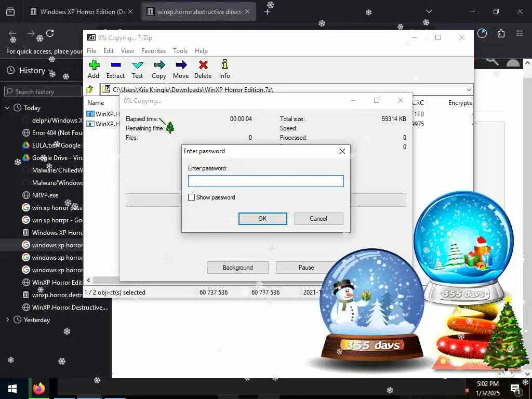Open the win xp horrpr history entry

click(x=52, y=220)
